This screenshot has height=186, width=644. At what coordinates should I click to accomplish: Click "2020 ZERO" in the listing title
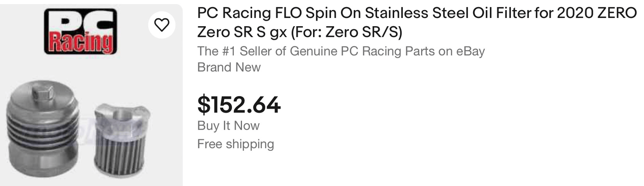click(596, 13)
